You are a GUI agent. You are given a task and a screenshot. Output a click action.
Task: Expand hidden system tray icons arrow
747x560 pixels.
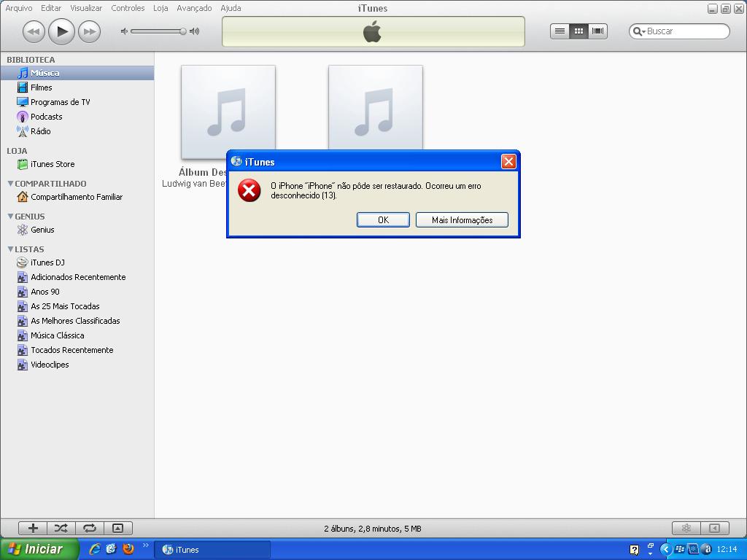coord(665,550)
